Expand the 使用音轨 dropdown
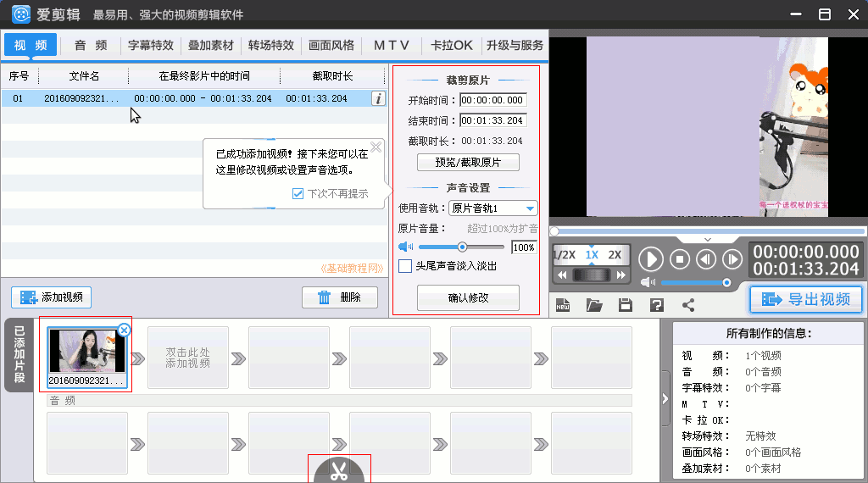Image resolution: width=868 pixels, height=483 pixels. click(x=530, y=208)
